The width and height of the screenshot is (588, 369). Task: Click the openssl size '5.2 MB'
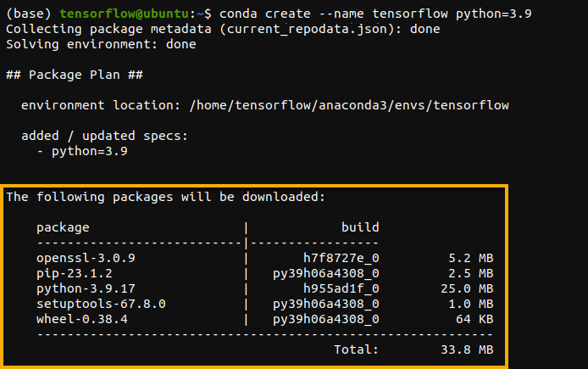[x=471, y=258]
